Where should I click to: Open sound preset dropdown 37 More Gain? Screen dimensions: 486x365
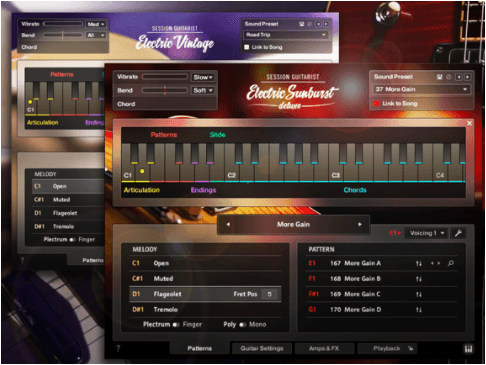click(x=421, y=89)
